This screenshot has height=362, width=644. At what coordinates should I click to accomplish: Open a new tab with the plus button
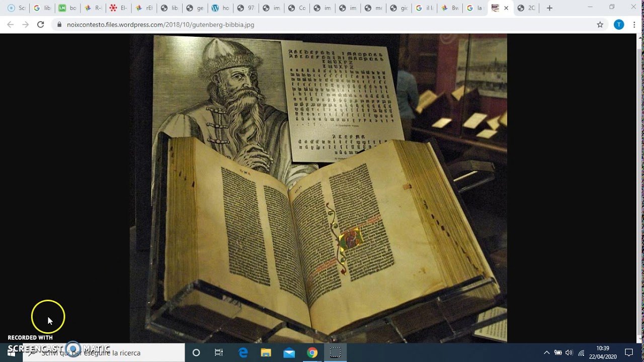pos(549,8)
